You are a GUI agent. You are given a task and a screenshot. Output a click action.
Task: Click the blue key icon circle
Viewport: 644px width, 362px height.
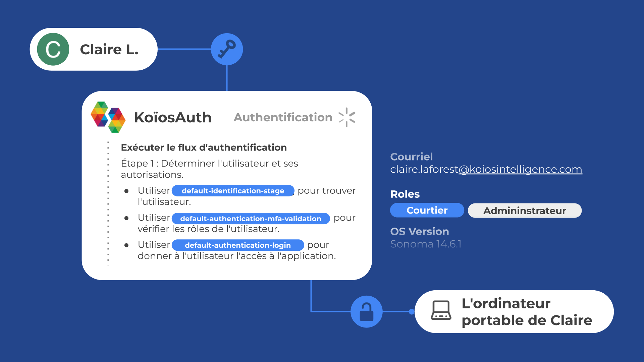click(227, 49)
